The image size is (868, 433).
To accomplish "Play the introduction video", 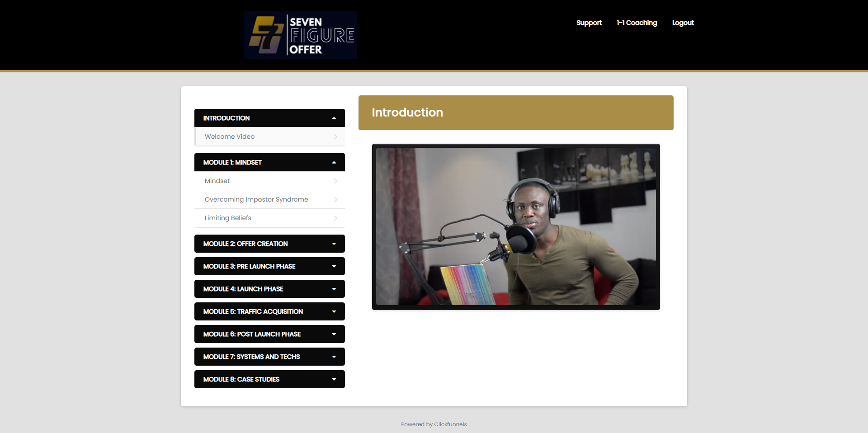I will click(516, 227).
